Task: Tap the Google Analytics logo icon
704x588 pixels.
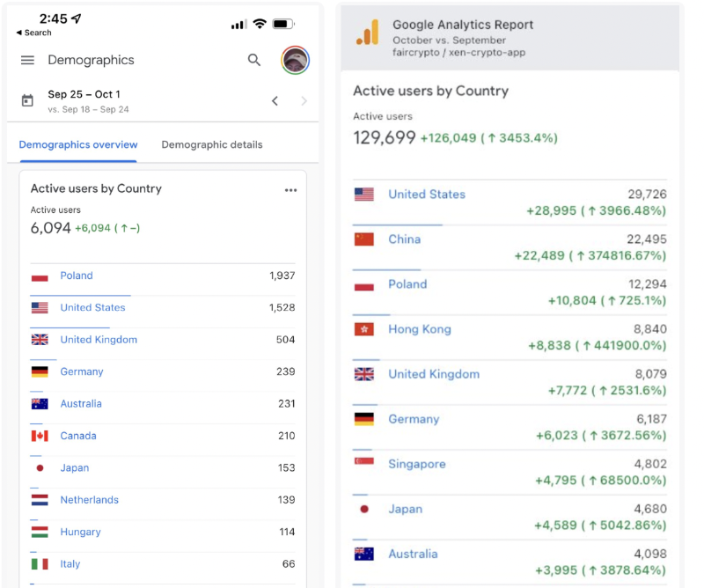Action: click(x=367, y=33)
